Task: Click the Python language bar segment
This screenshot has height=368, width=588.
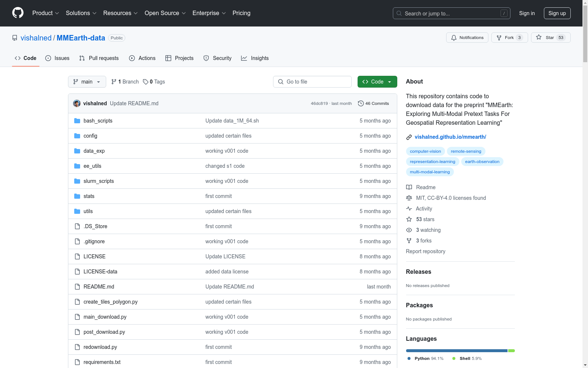Action: 456,351
